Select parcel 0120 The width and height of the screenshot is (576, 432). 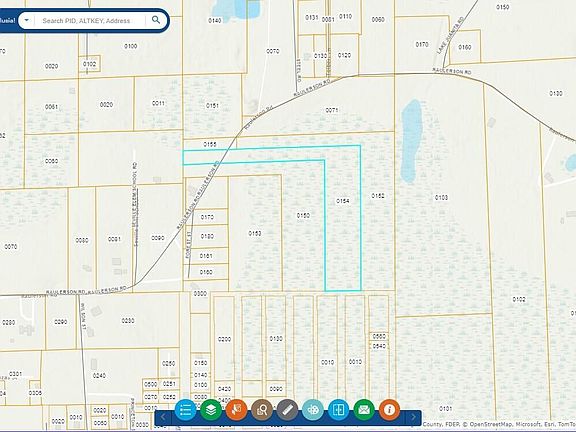point(344,55)
